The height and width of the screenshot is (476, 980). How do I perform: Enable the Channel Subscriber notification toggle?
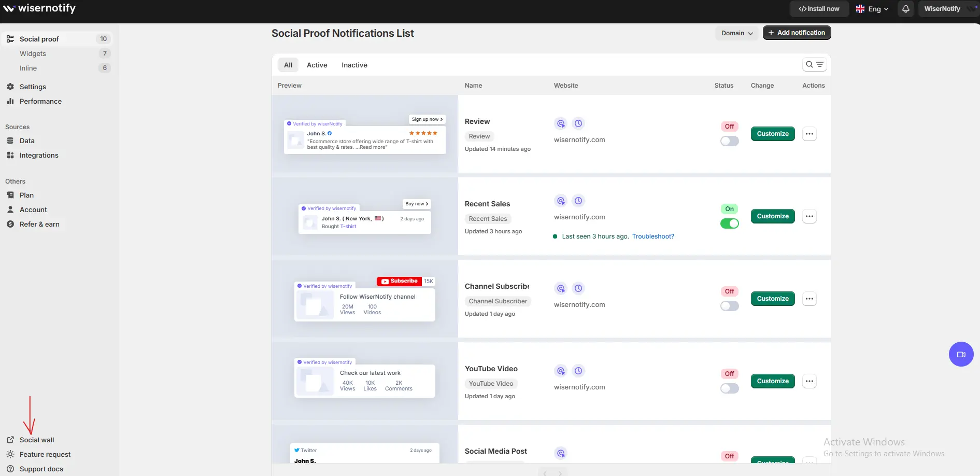point(729,306)
